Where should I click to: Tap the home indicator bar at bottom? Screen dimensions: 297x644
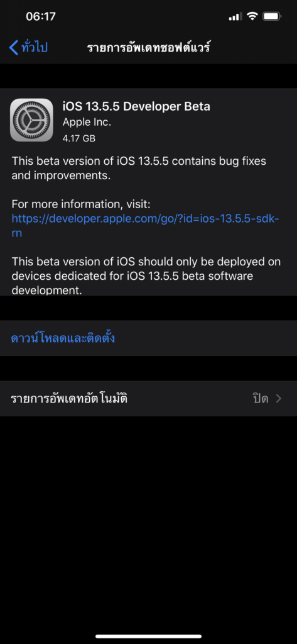click(148, 636)
